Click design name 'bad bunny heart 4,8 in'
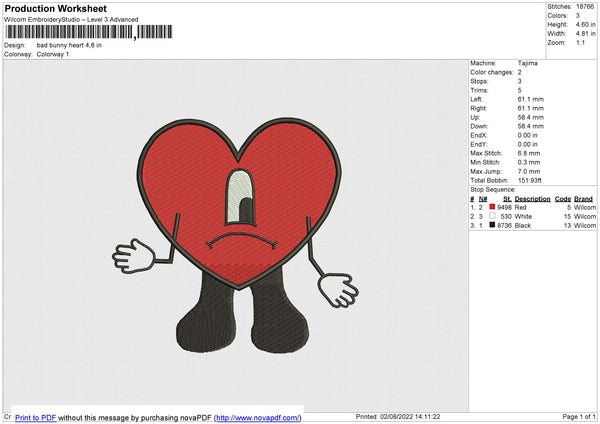The image size is (600, 424). 69,45
